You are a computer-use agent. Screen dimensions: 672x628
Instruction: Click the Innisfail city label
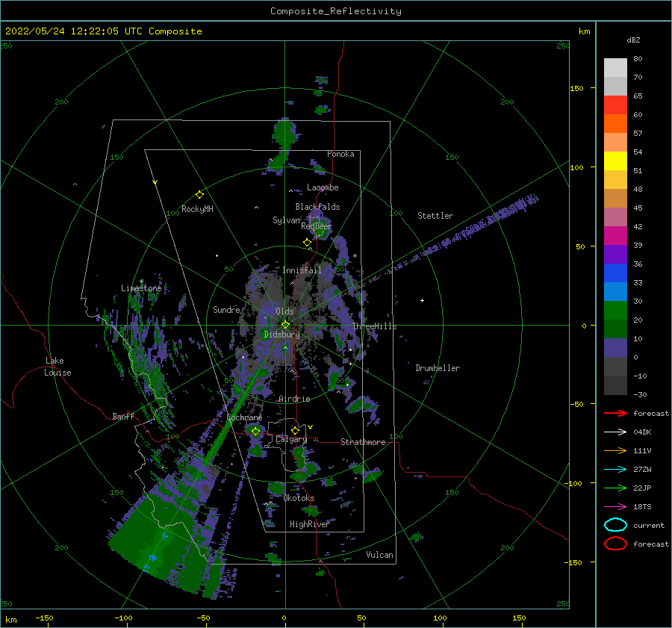click(302, 270)
